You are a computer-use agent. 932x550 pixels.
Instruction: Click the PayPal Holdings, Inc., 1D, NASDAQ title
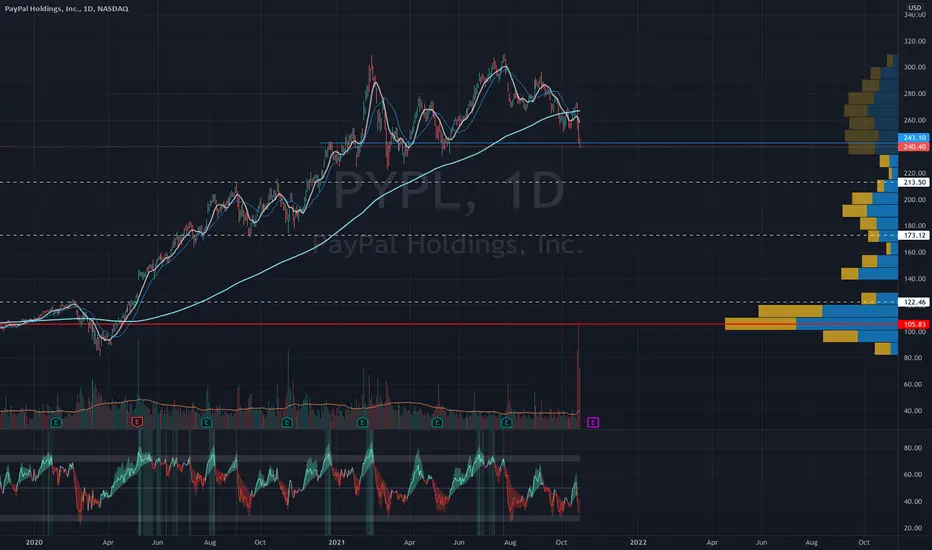click(67, 9)
